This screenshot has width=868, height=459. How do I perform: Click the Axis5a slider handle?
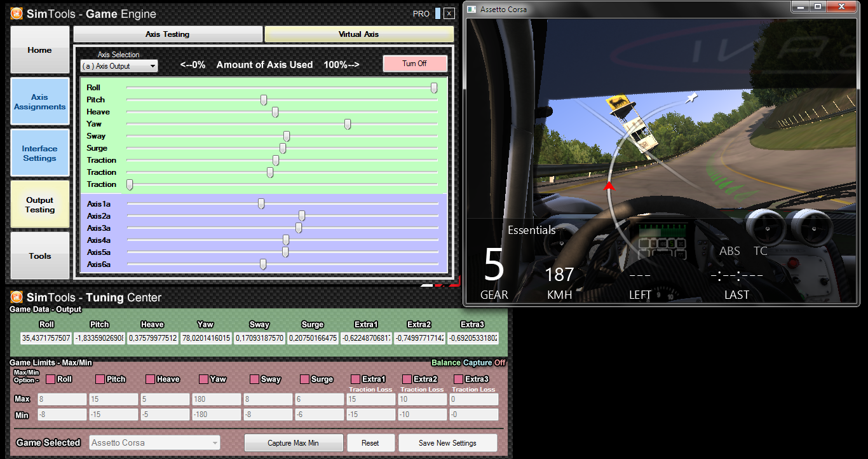click(x=285, y=252)
